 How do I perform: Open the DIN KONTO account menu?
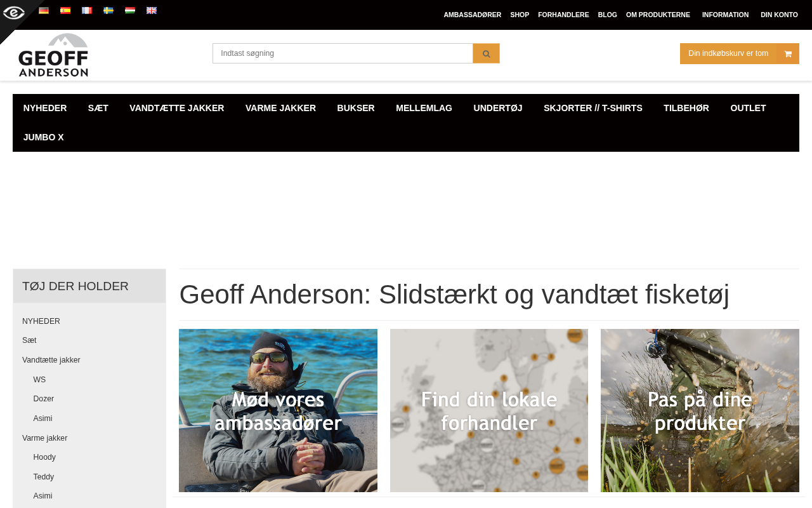point(779,15)
